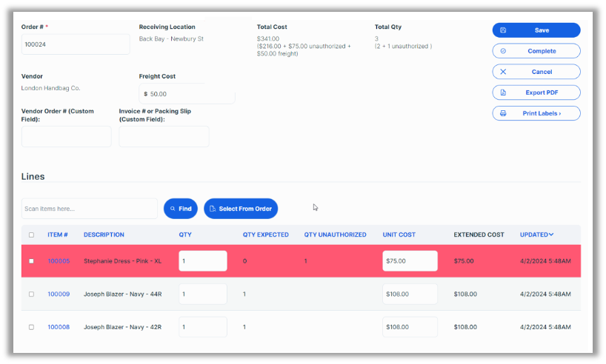The width and height of the screenshot is (606, 364).
Task: Click the checkmark circle icon on Complete
Action: [503, 51]
